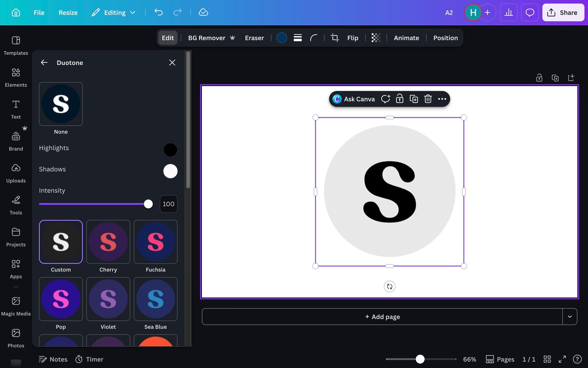
Task: Lock the selected element via its toolbar padlock
Action: pyautogui.click(x=399, y=99)
